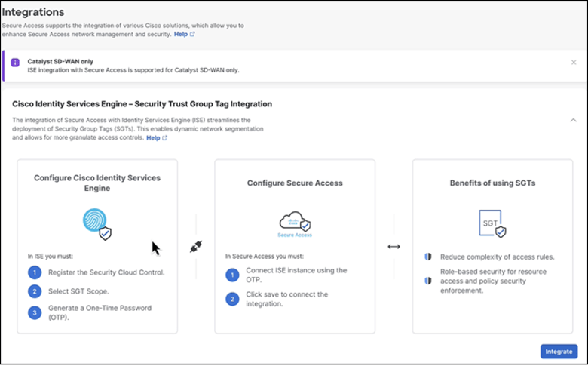Open the Help link after 'granulate access controls'
Image resolution: width=588 pixels, height=366 pixels.
[x=157, y=138]
